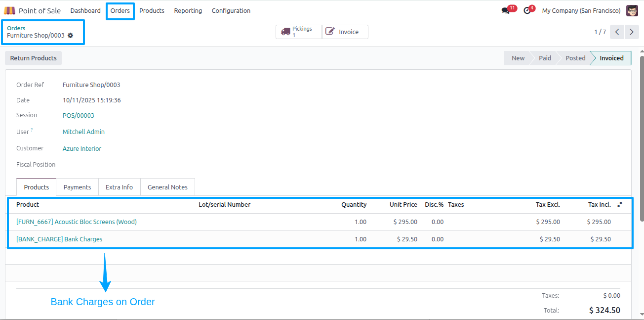Image resolution: width=644 pixels, height=320 pixels.
Task: Open the activities clock icon
Action: coord(527,10)
